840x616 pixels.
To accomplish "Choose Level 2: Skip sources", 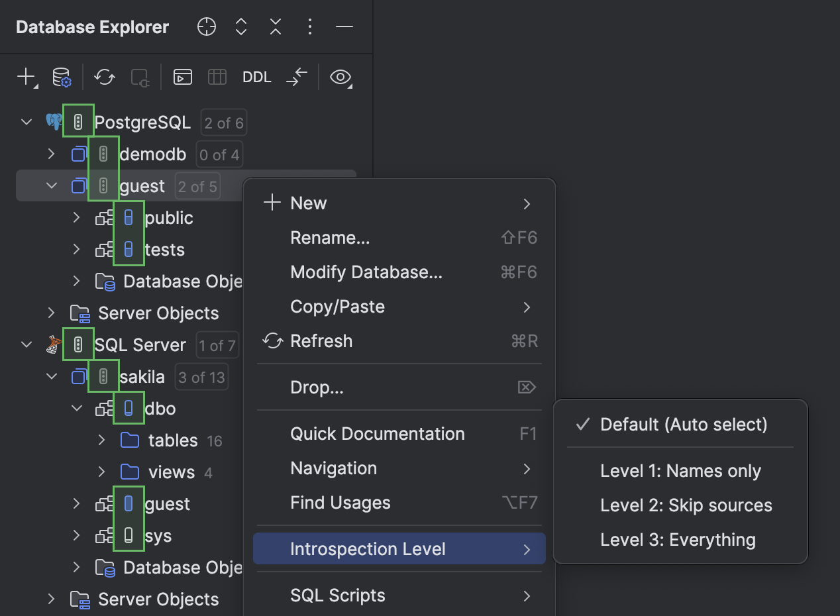I will pos(686,505).
